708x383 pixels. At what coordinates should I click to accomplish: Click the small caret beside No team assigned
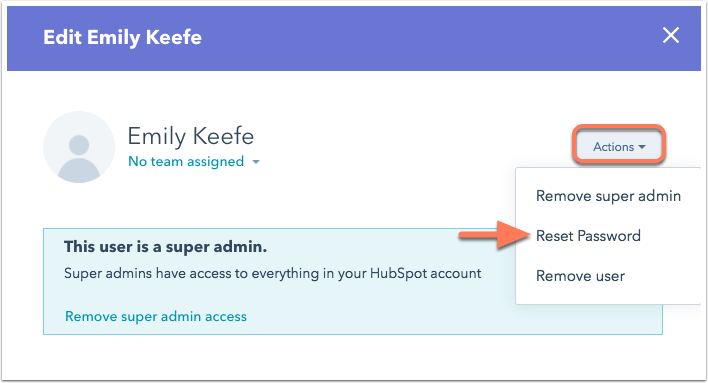pos(256,162)
